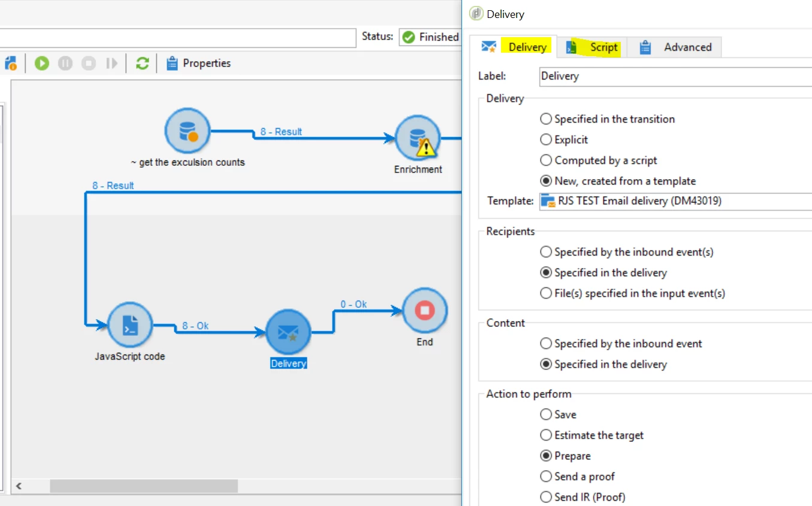Edit the Label input field
Image resolution: width=812 pixels, height=506 pixels.
coord(675,76)
